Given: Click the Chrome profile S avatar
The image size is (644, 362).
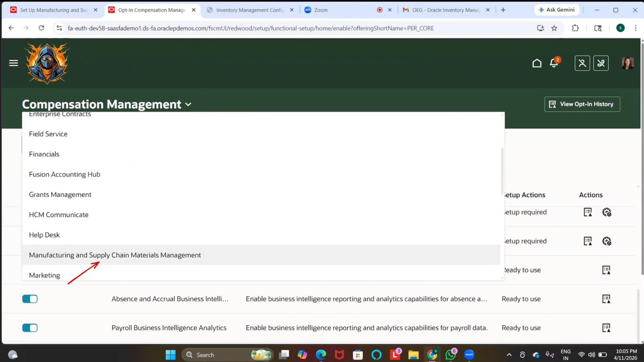Looking at the screenshot, I should pyautogui.click(x=620, y=28).
